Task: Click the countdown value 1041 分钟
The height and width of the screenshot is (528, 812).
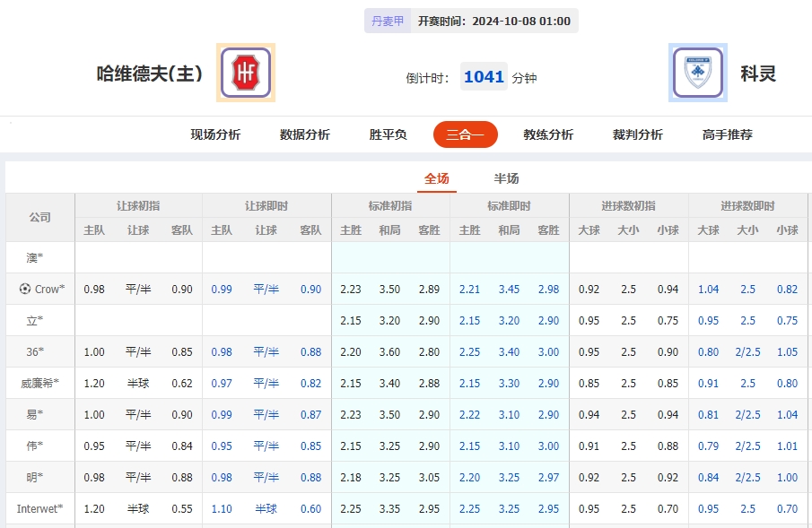Action: [x=485, y=77]
